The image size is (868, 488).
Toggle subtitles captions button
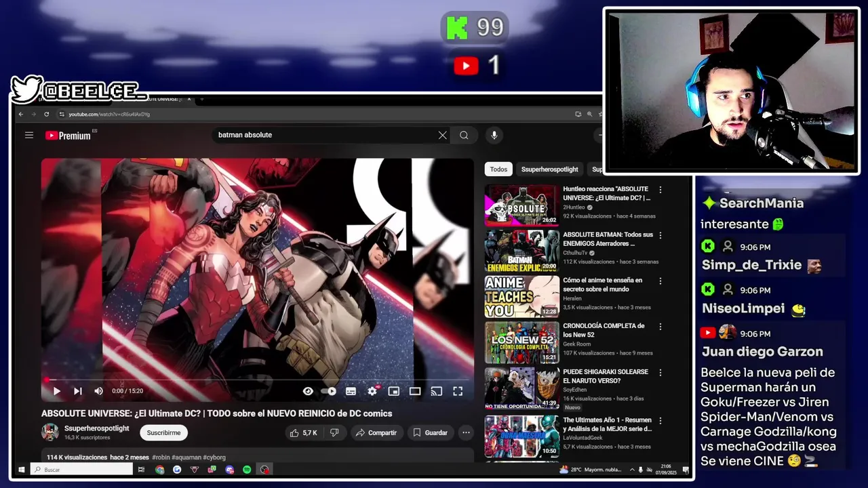[x=351, y=391]
